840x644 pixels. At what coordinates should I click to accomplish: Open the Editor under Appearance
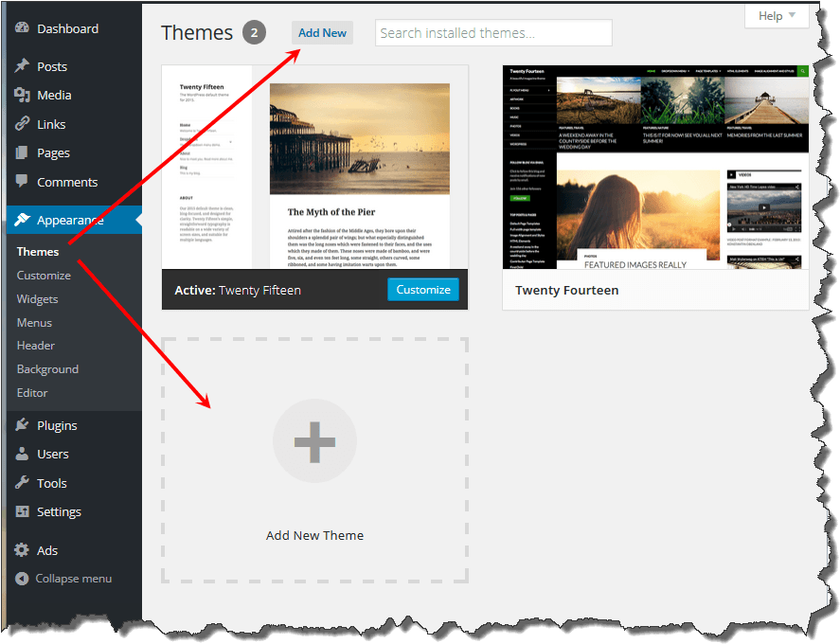pyautogui.click(x=35, y=392)
